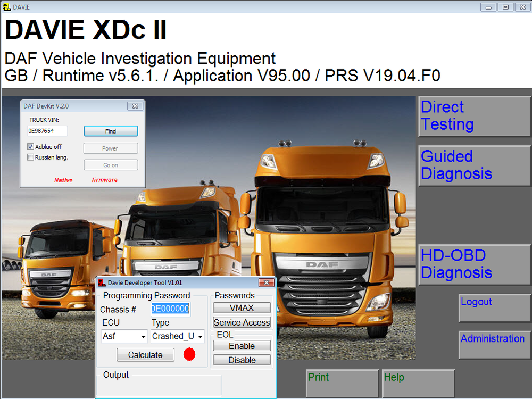The image size is (532, 399).
Task: Click the Service Access button
Action: 242,322
